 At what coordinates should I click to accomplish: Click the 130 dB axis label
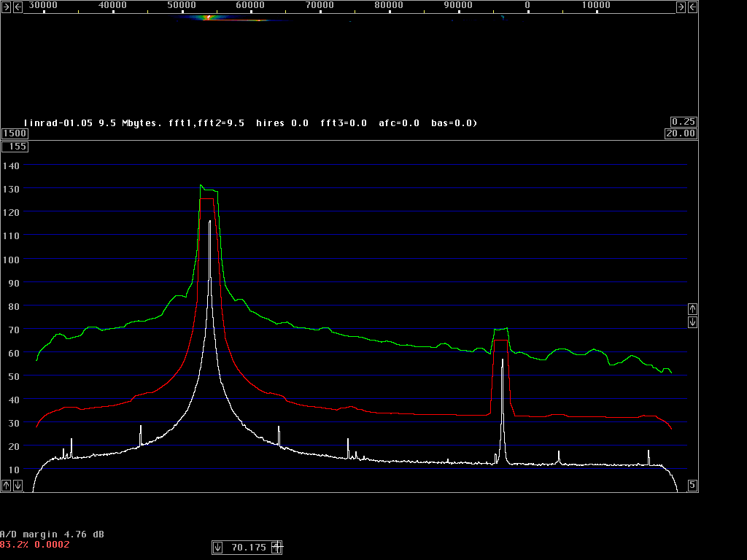tap(11, 189)
